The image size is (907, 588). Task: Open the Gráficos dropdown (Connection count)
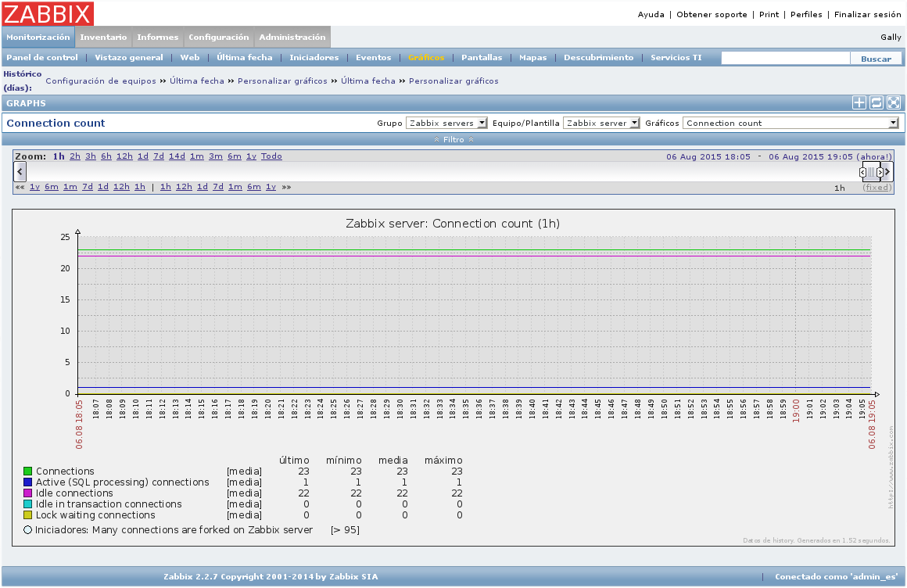point(790,123)
